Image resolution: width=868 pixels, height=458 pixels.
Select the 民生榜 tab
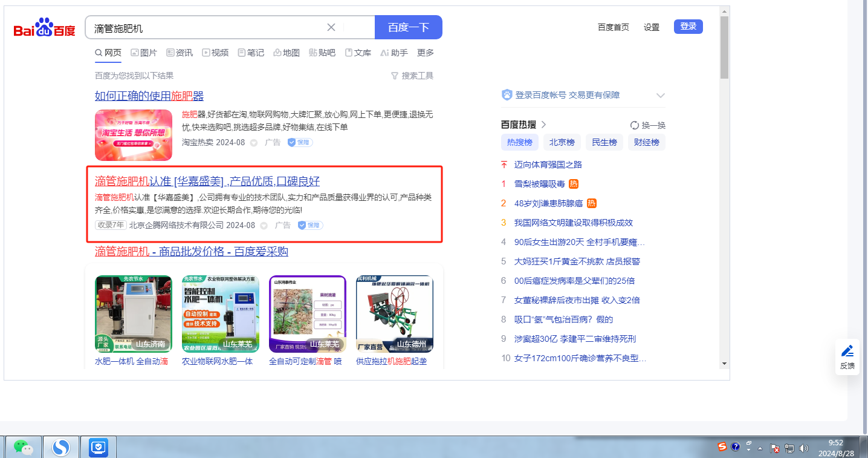[604, 143]
